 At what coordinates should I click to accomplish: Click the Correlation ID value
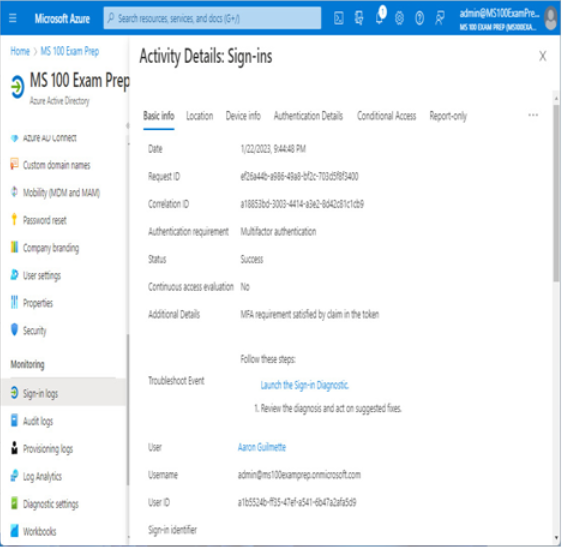(302, 204)
